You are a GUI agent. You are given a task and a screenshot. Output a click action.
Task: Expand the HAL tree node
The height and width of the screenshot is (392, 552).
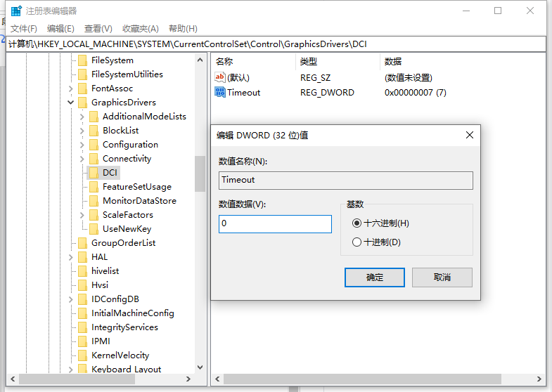tap(71, 257)
